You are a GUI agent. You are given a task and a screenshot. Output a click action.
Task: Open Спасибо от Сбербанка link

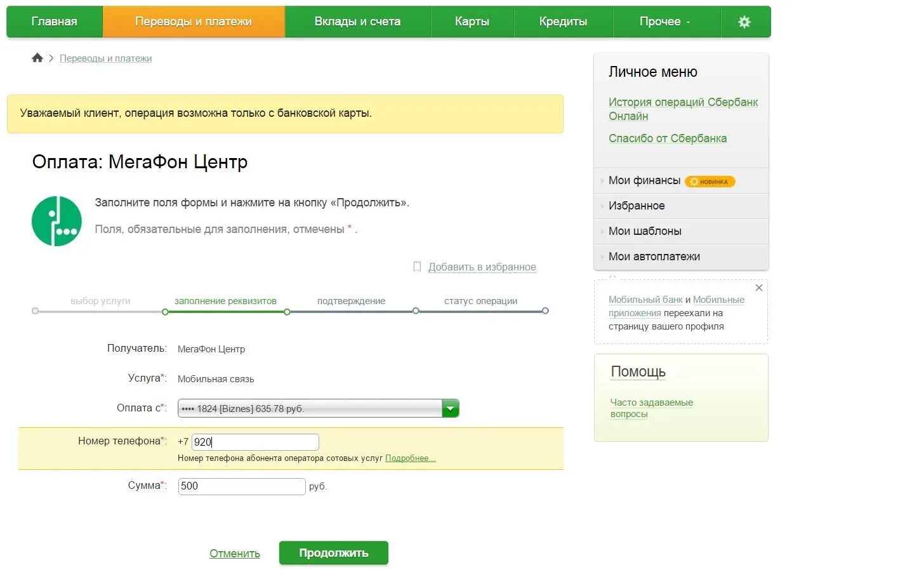click(668, 138)
